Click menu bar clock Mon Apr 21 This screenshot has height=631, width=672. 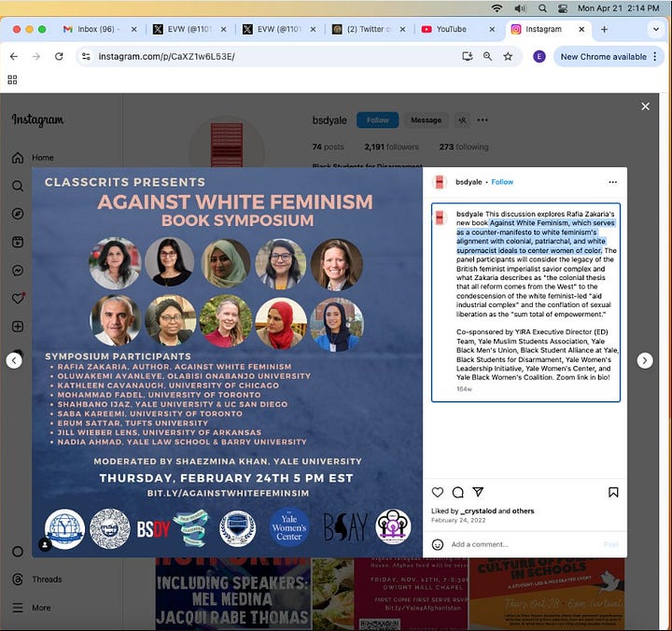click(x=619, y=8)
